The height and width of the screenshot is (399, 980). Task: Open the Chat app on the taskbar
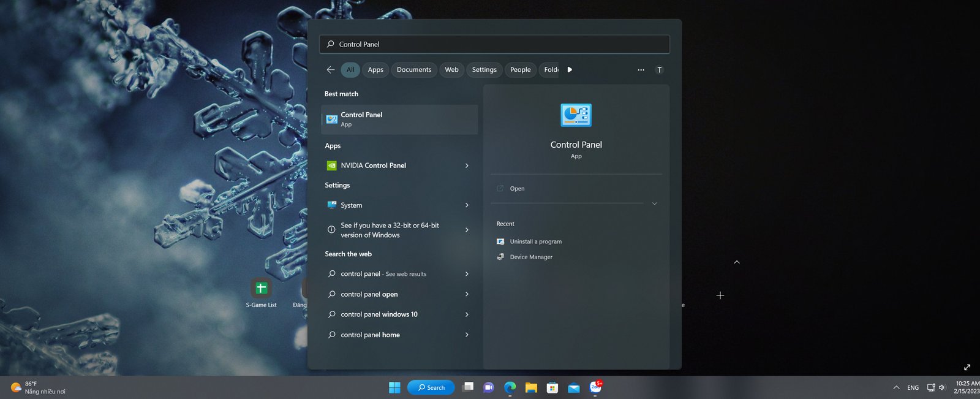[x=489, y=387]
